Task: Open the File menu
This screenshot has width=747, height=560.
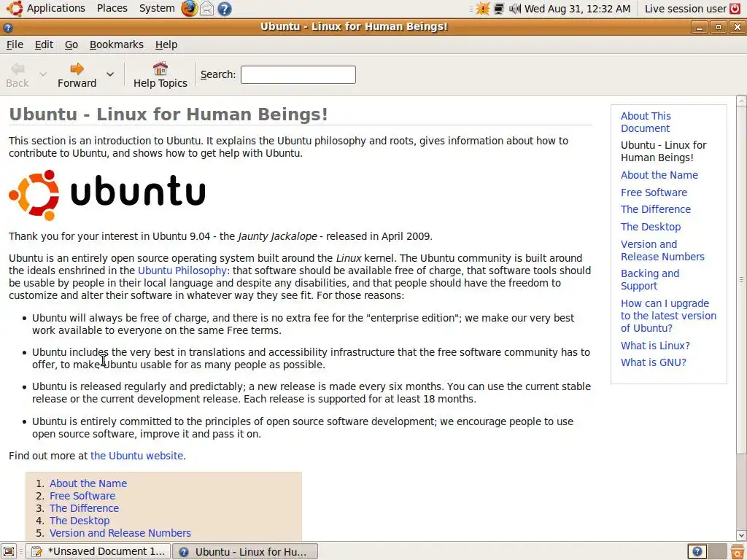Action: coord(15,44)
